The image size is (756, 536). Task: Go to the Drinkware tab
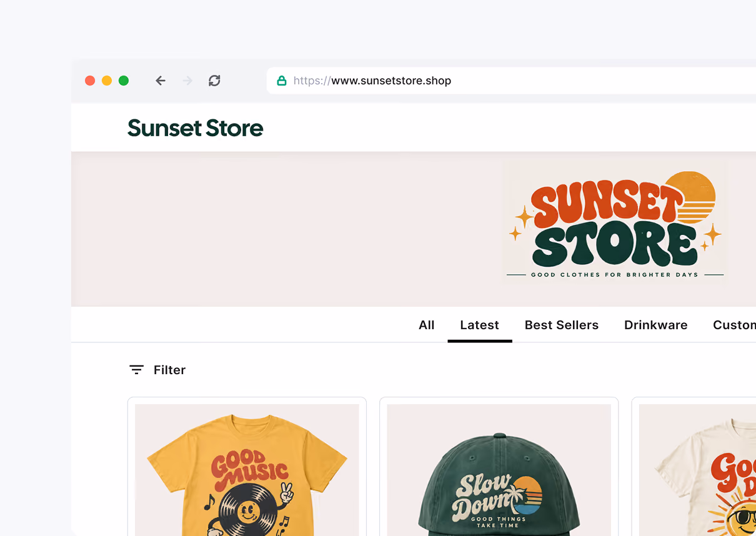[x=656, y=325]
